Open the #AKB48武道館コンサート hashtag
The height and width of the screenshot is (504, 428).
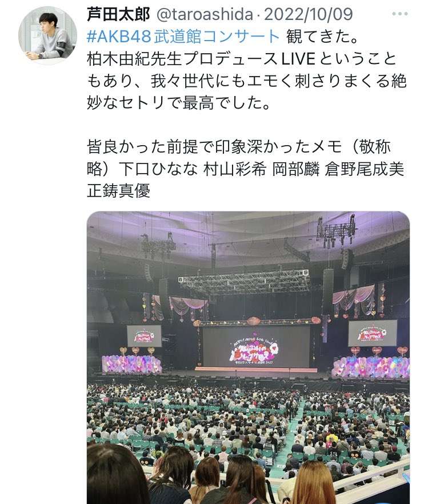click(x=183, y=37)
